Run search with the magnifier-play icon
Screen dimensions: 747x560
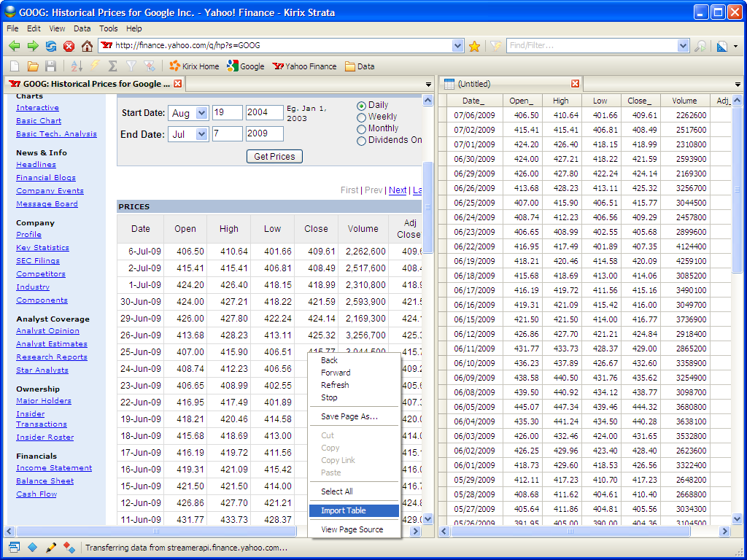(700, 46)
